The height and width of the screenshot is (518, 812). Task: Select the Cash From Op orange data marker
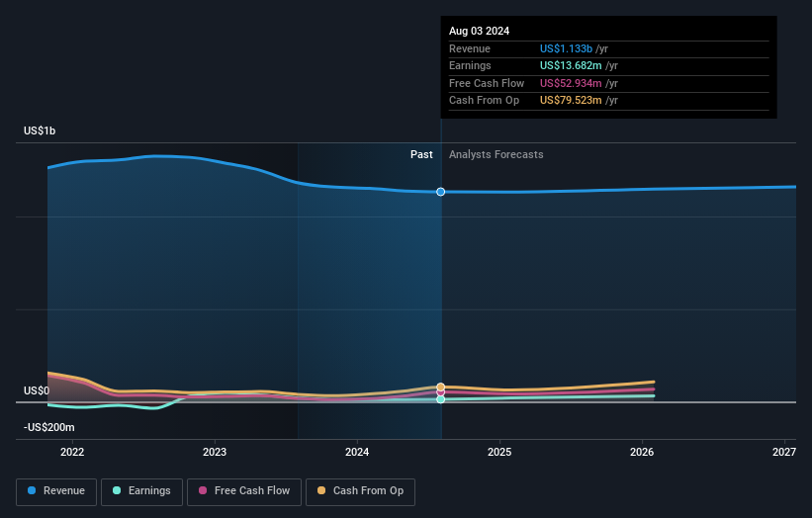tap(441, 388)
